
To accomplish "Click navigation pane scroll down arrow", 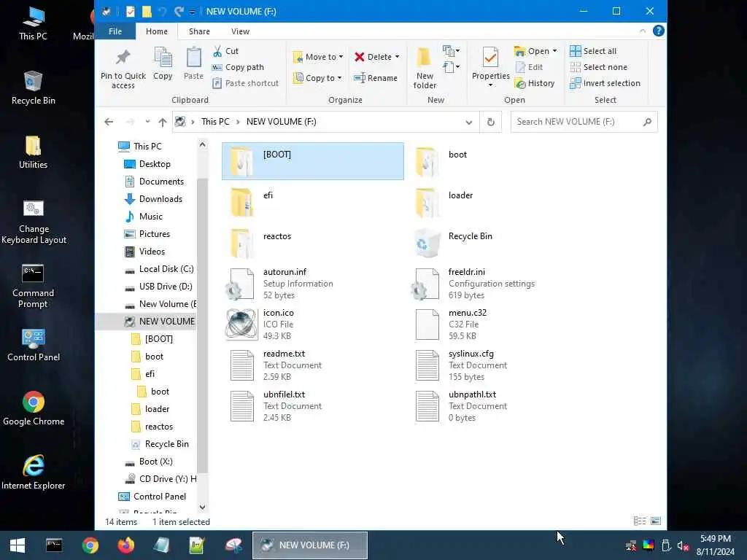I will (203, 507).
